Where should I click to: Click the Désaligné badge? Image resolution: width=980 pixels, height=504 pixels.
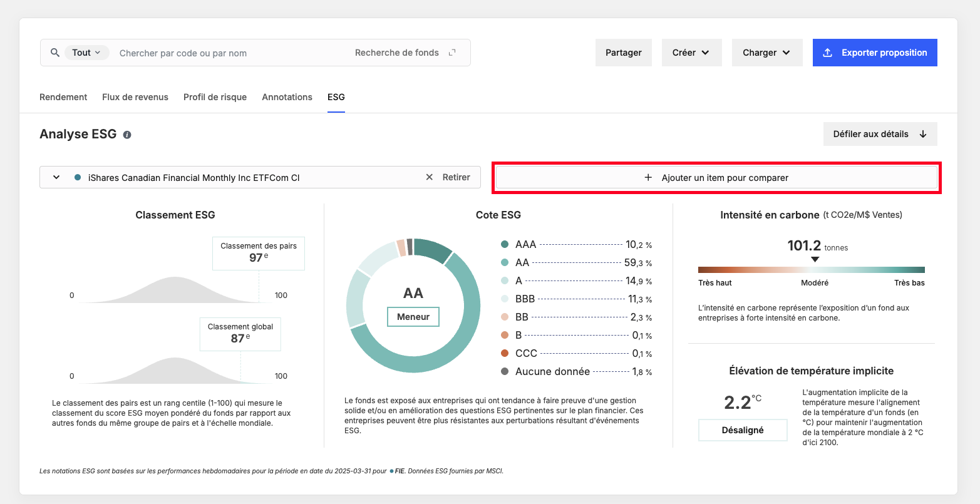743,430
